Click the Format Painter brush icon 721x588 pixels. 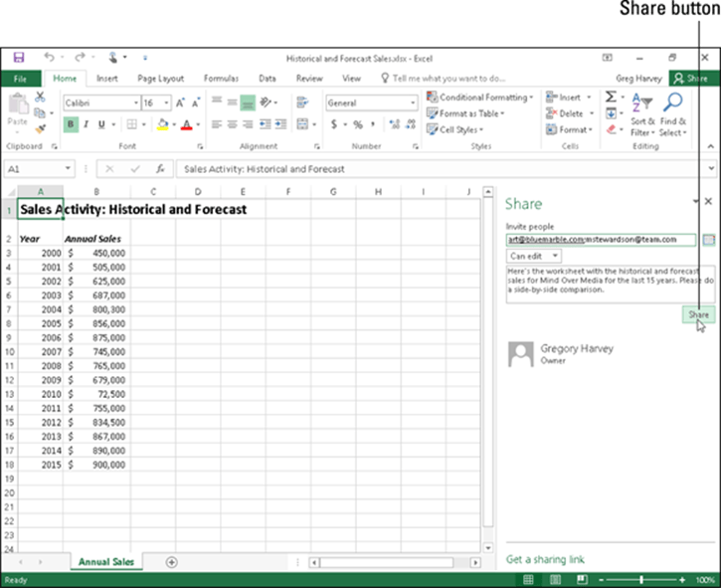41,129
